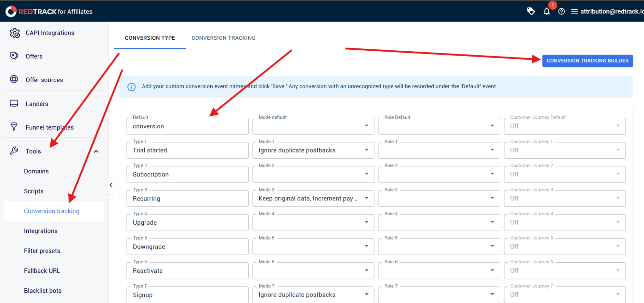
Task: Open the help question mark icon
Action: 562,12
